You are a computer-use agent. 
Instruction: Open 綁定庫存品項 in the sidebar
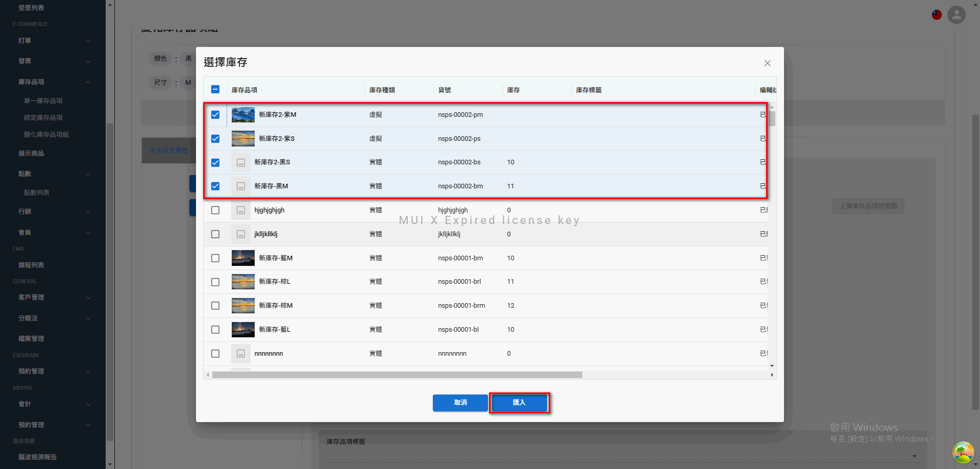click(43, 118)
